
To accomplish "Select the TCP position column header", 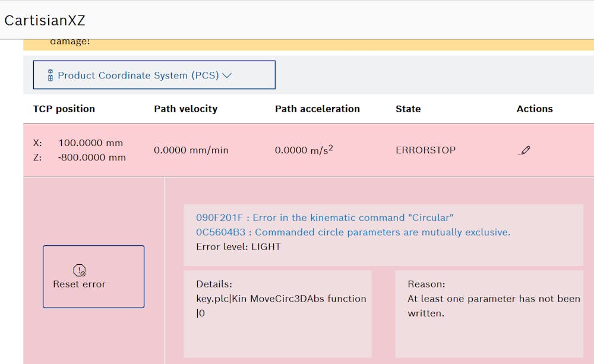I will tap(64, 109).
